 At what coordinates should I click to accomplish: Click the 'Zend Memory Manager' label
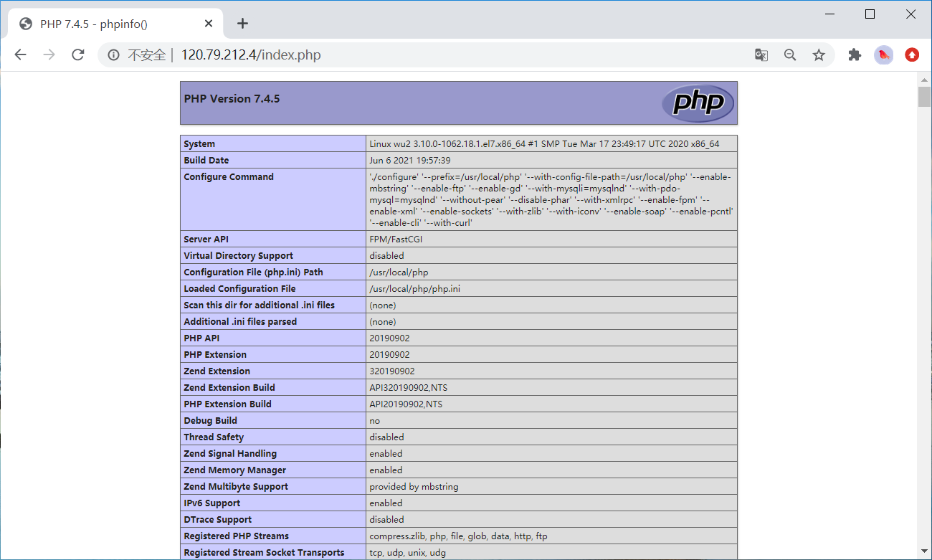click(235, 470)
